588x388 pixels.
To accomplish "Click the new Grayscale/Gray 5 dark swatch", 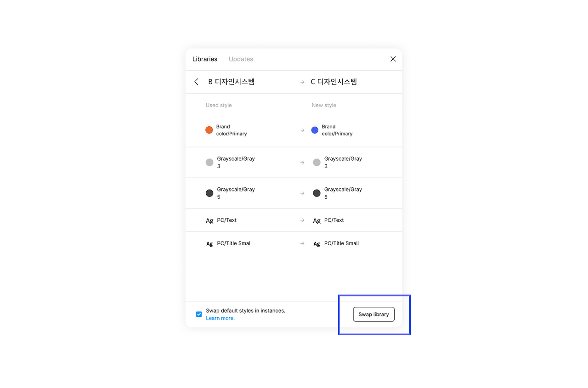I will click(317, 193).
